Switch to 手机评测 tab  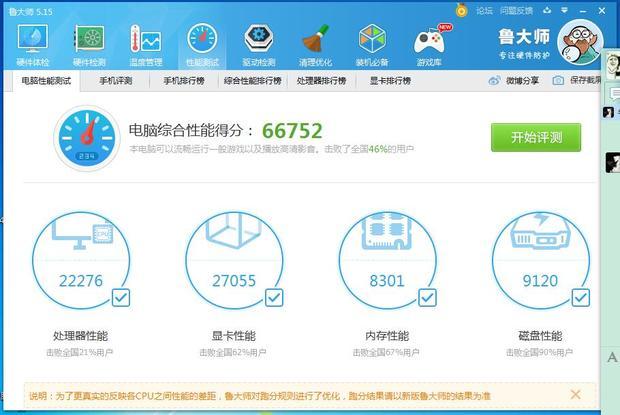[115, 81]
